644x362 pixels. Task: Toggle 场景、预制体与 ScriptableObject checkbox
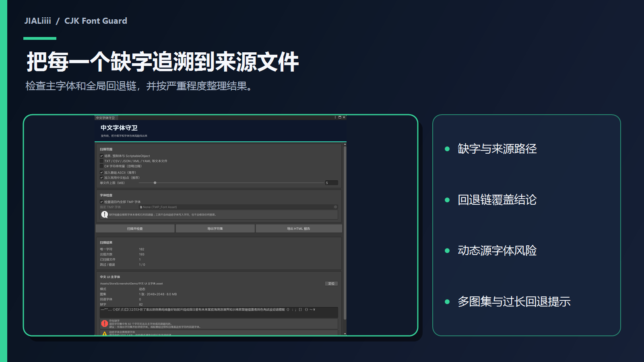101,156
